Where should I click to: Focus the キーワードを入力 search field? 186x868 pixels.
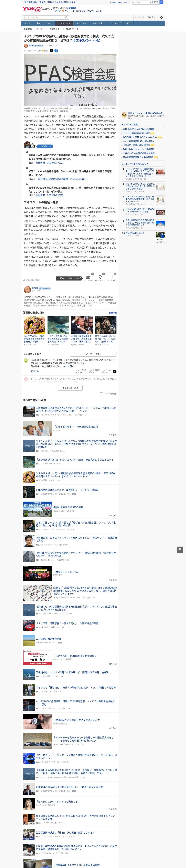(44, 17)
